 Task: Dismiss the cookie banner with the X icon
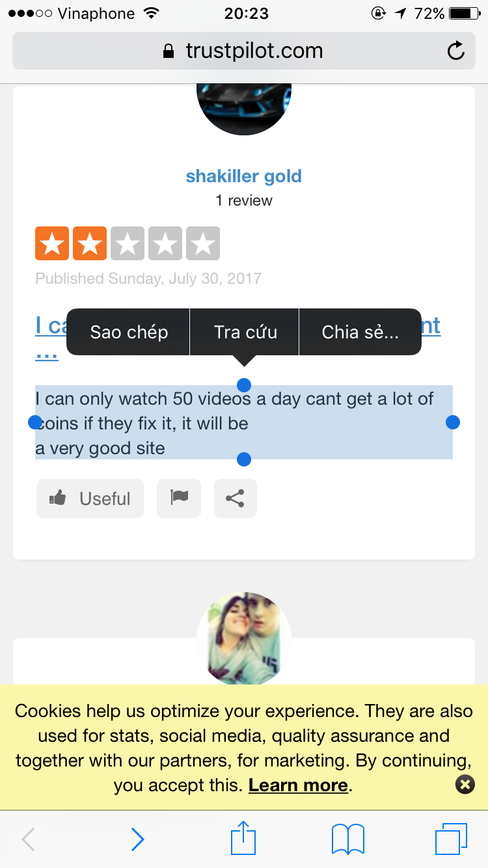coord(465,784)
